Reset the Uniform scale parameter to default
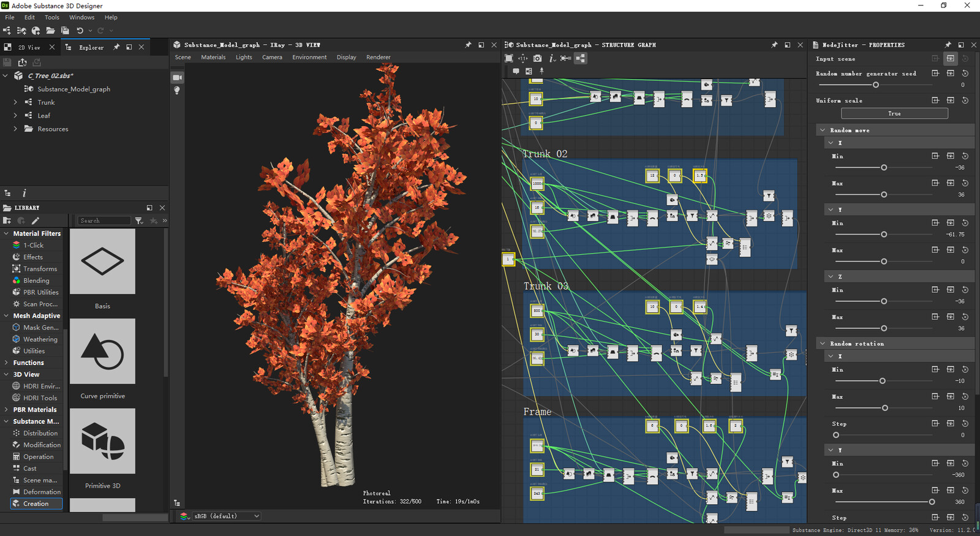 click(x=965, y=100)
